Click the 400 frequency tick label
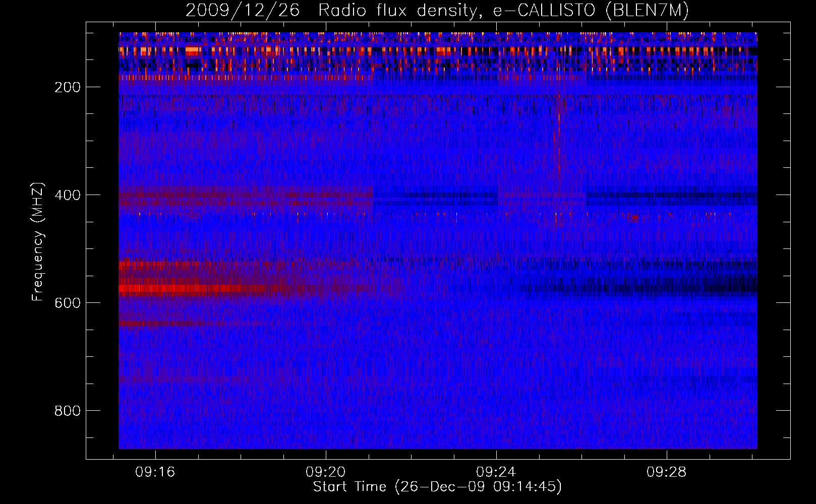Screen dimensions: 816x504 click(x=68, y=195)
